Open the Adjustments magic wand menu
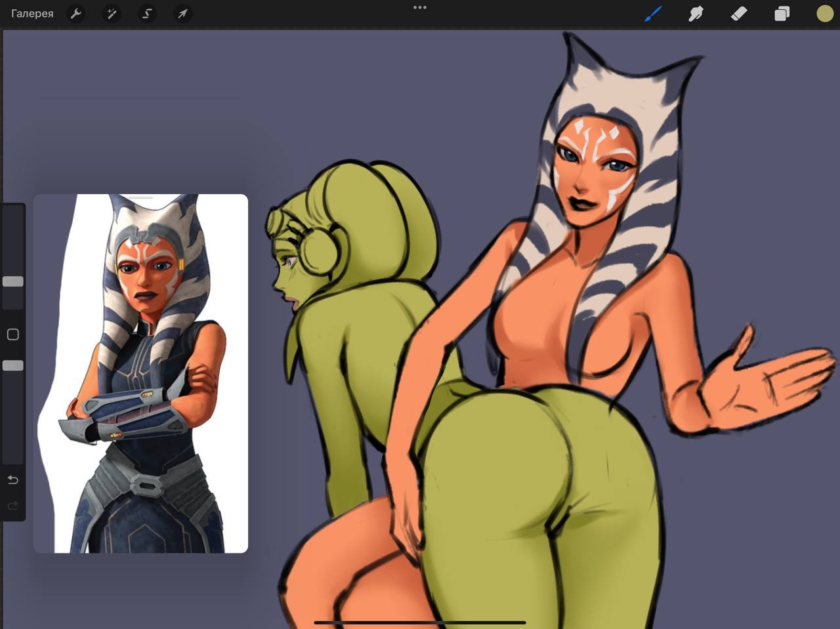The width and height of the screenshot is (840, 629). coord(112,14)
